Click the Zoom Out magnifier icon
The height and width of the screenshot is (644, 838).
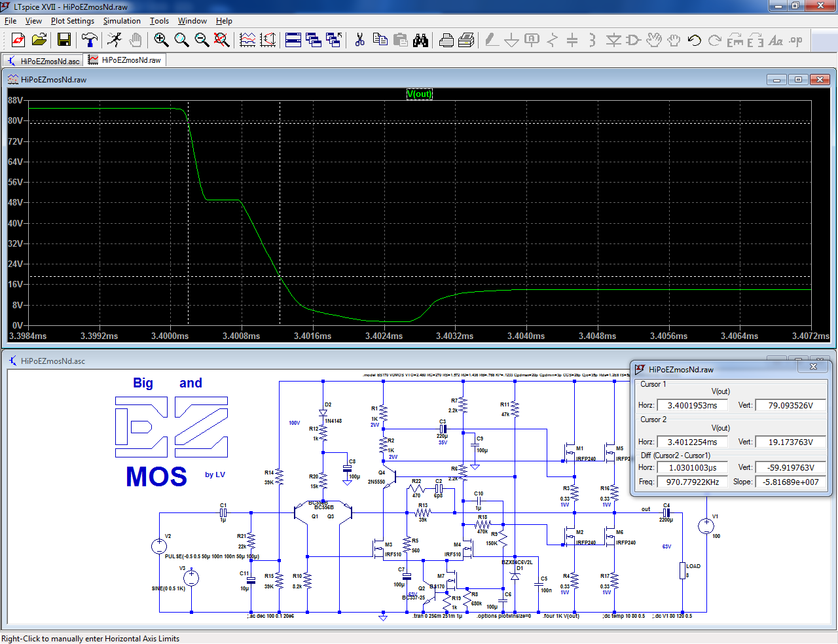[x=202, y=40]
